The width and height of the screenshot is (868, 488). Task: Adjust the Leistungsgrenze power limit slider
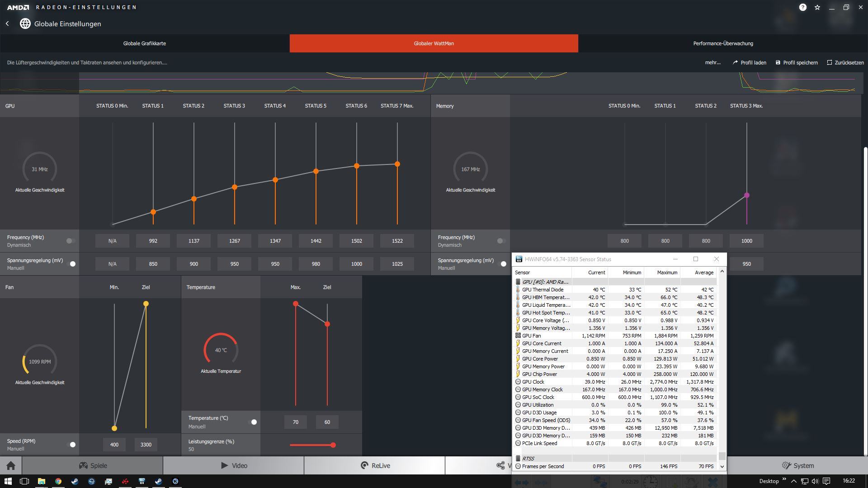333,445
